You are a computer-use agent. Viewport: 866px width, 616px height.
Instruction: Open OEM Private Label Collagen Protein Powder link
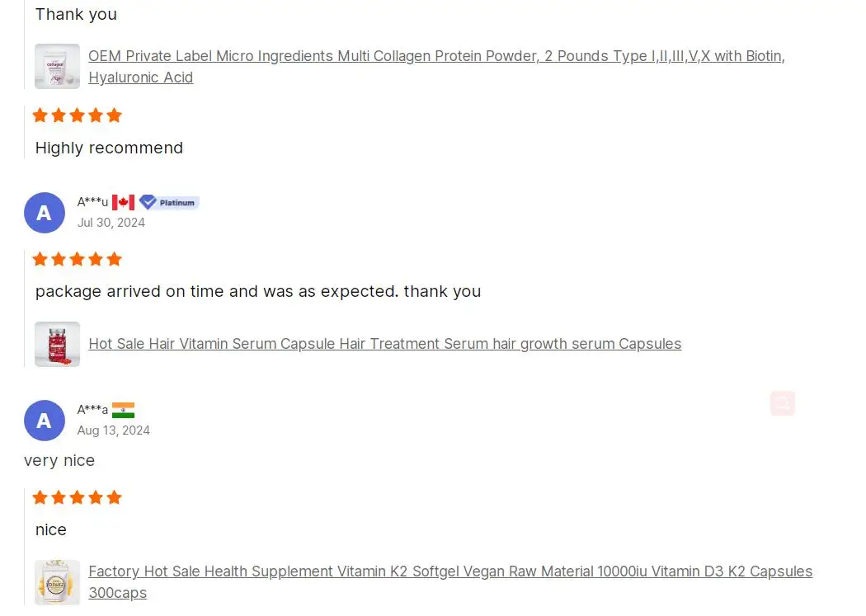(x=436, y=67)
